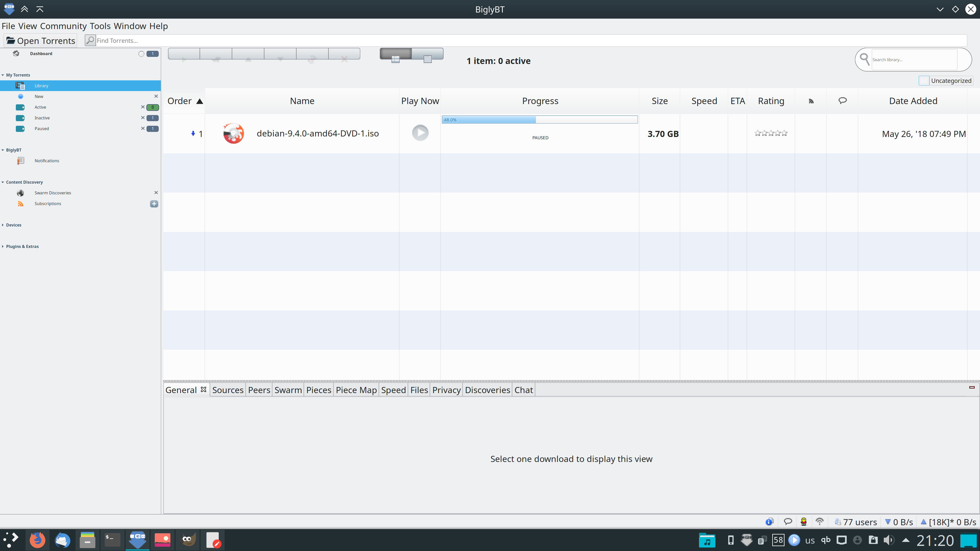Viewport: 980px width, 551px height.
Task: Click the status bar information icon
Action: (770, 522)
